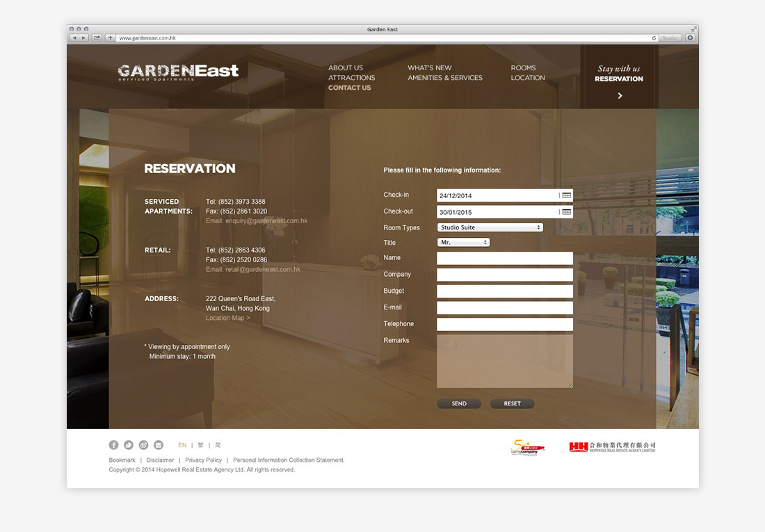Click the Garden East logo
This screenshot has width=765, height=532.
(x=178, y=72)
